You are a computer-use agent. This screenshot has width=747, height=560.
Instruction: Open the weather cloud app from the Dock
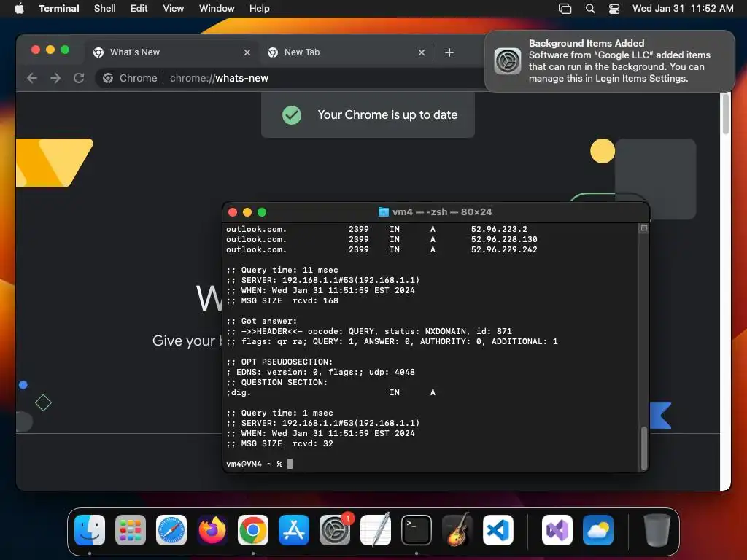click(598, 530)
